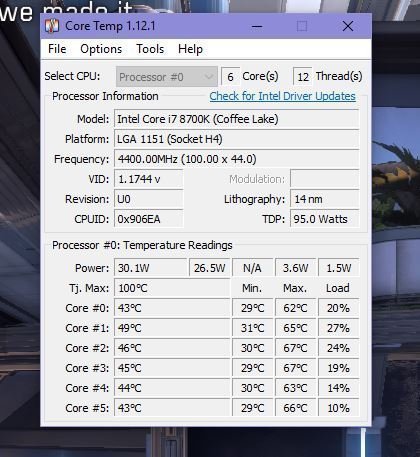This screenshot has height=457, width=420.
Task: Click Check for Intel Driver Updates link
Action: pyautogui.click(x=282, y=96)
